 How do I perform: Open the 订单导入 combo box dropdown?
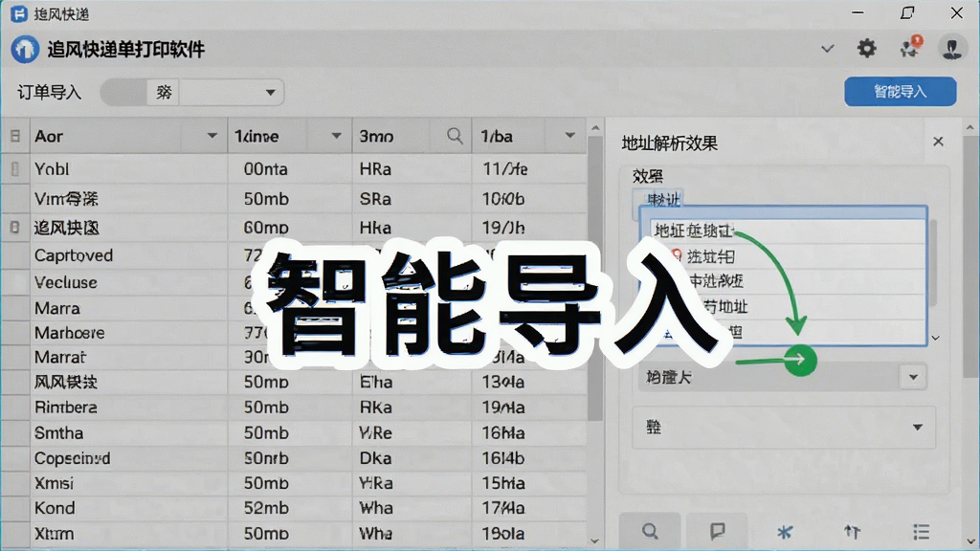[270, 93]
